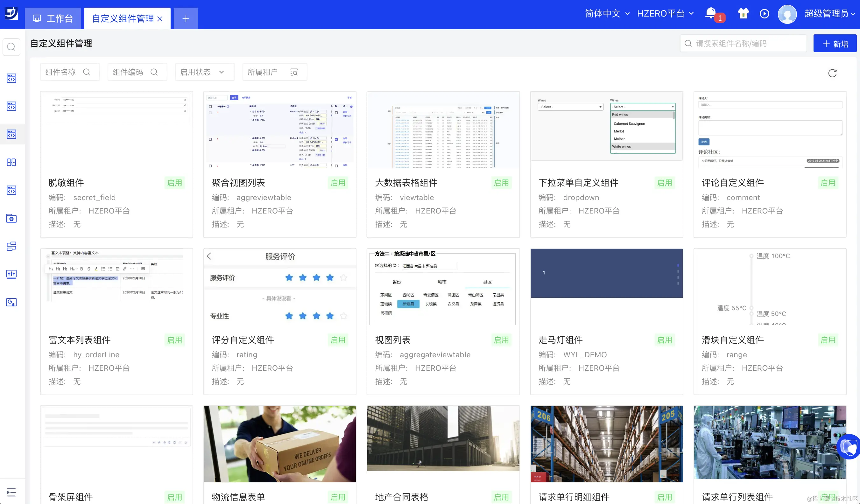Image resolution: width=860 pixels, height=504 pixels.
Task: Open the folder settings sidebar icon
Action: tap(11, 218)
